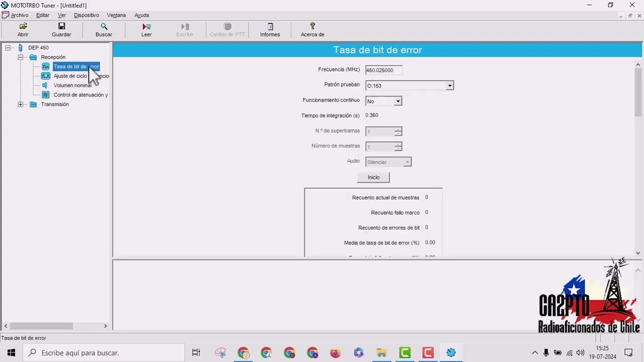The image size is (644, 362).
Task: Open the green Camtasia taskbar icon
Action: (405, 353)
